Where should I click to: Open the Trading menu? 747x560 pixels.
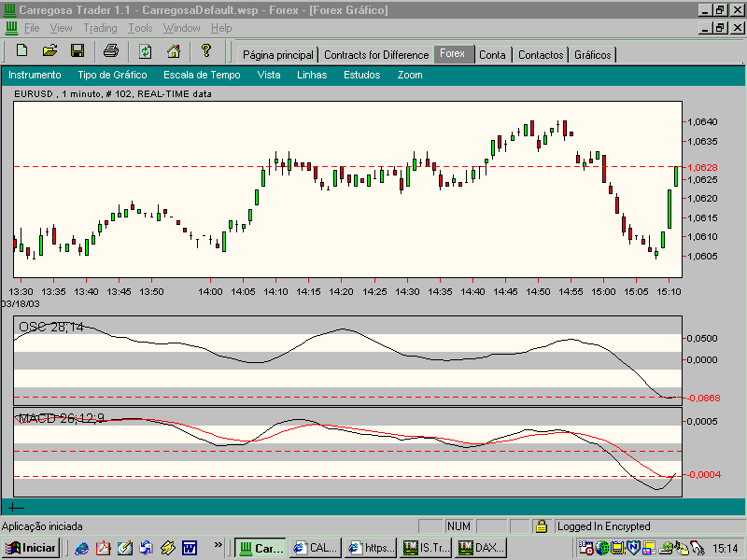100,28
